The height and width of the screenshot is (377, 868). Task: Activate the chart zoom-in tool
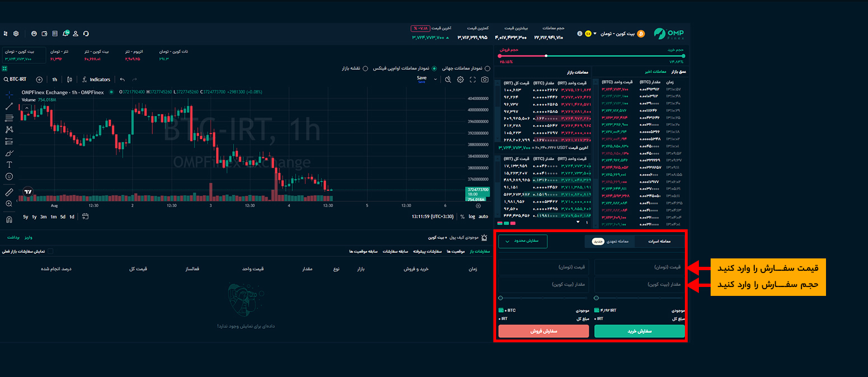coord(9,204)
